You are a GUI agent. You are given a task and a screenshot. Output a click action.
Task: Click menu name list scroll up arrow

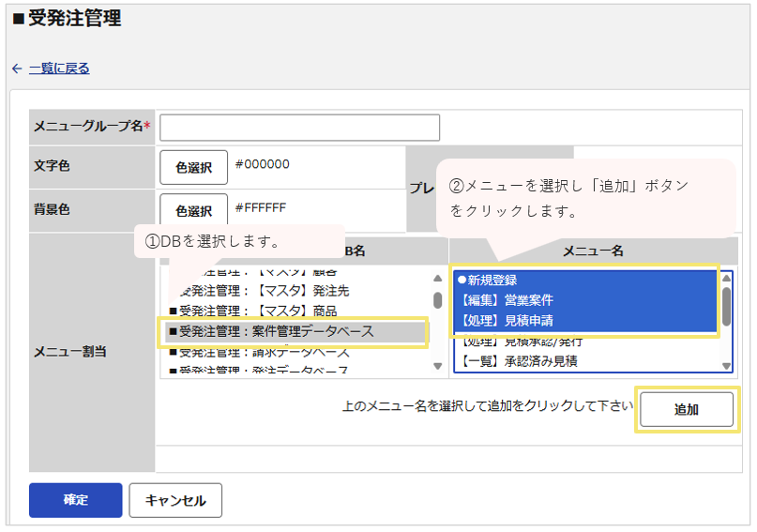pos(726,278)
